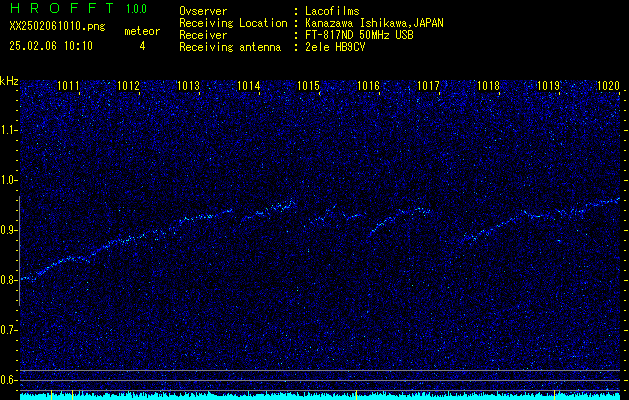Viewport: 629px width, 400px height.
Task: Click the 1016 time axis label
Action: (369, 86)
